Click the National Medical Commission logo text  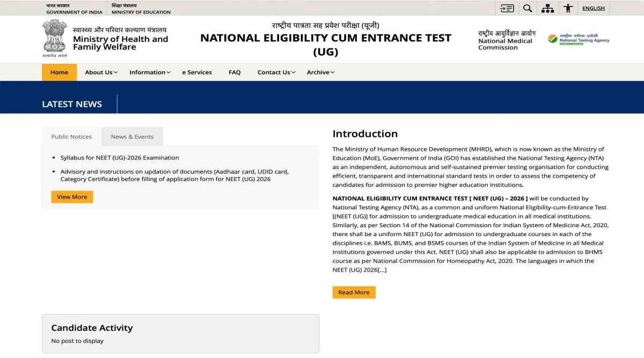pos(506,40)
